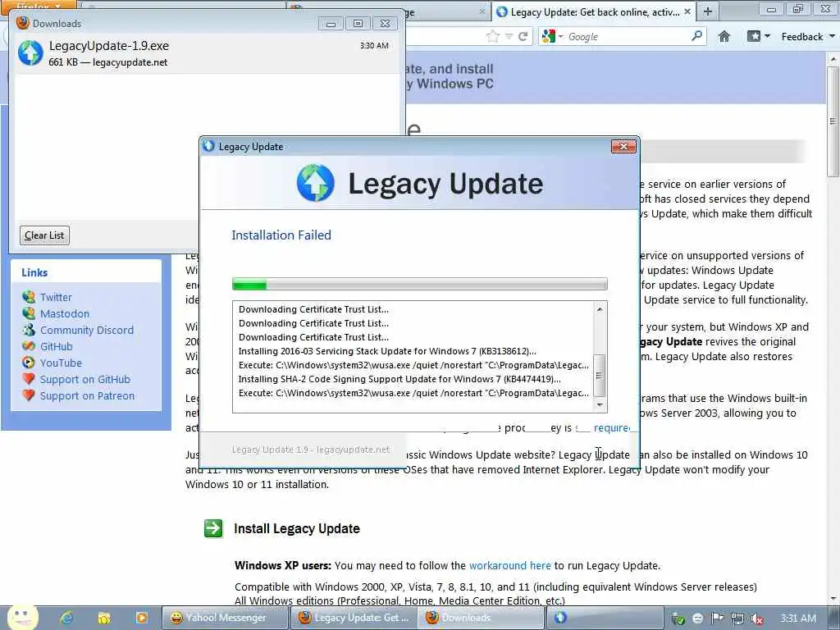Viewport: 840px width, 630px height.
Task: Click the bookmark star in the Firefox address bar
Action: (x=492, y=36)
